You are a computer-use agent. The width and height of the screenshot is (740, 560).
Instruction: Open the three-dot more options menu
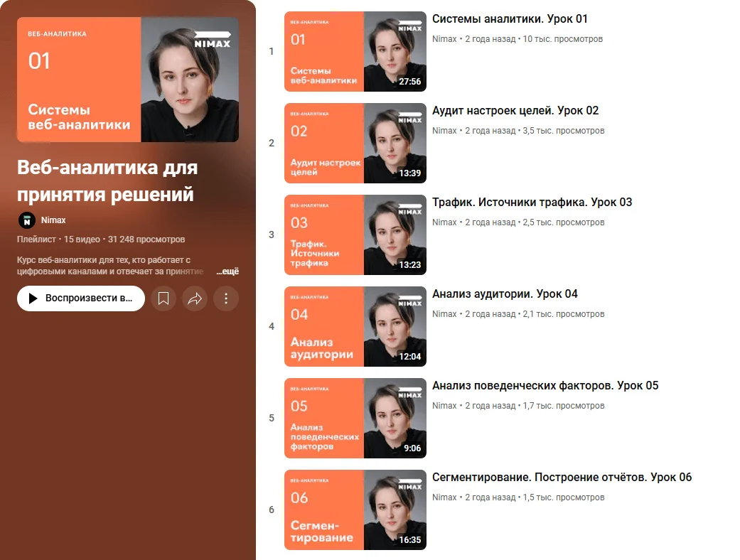[226, 298]
